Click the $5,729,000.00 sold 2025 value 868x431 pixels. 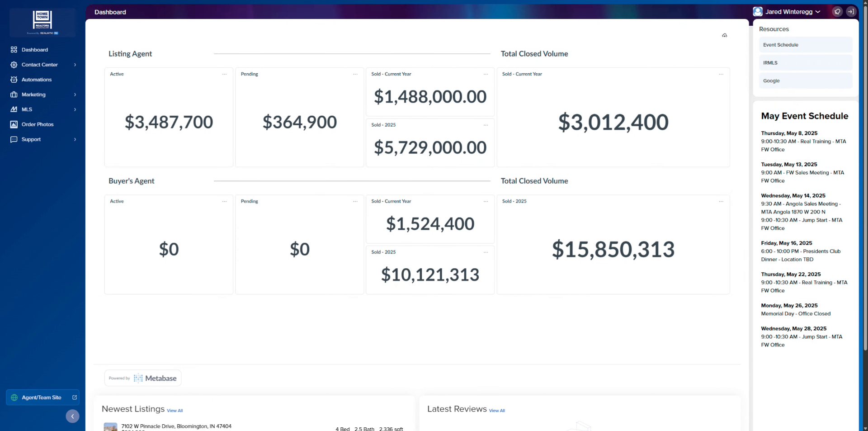coord(430,147)
